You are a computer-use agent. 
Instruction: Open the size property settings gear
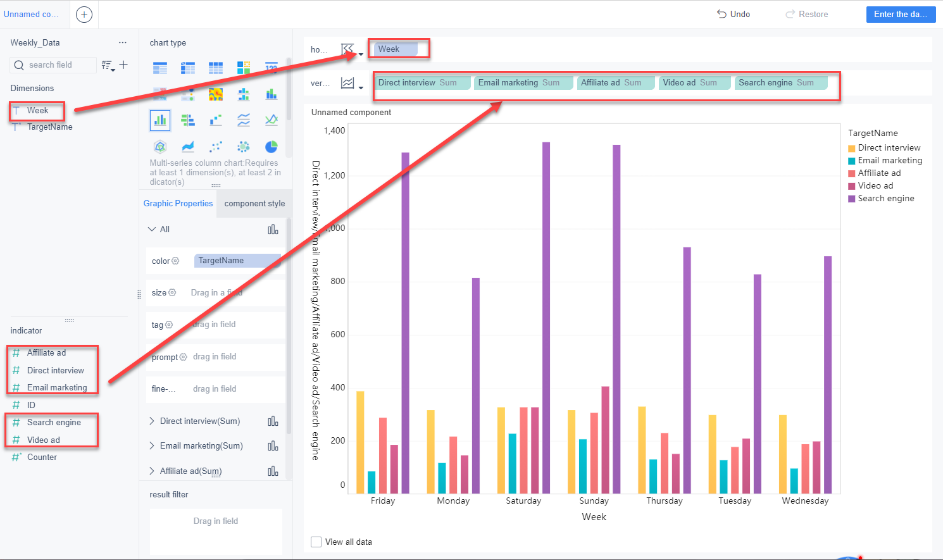(172, 292)
